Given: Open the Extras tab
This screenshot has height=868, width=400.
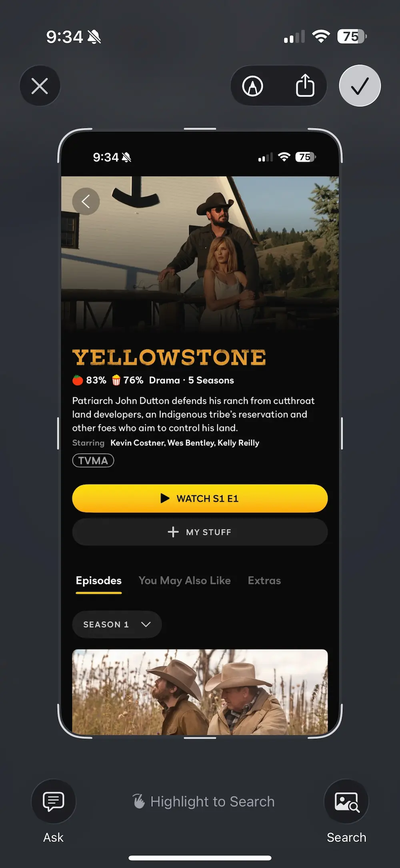Looking at the screenshot, I should [264, 581].
